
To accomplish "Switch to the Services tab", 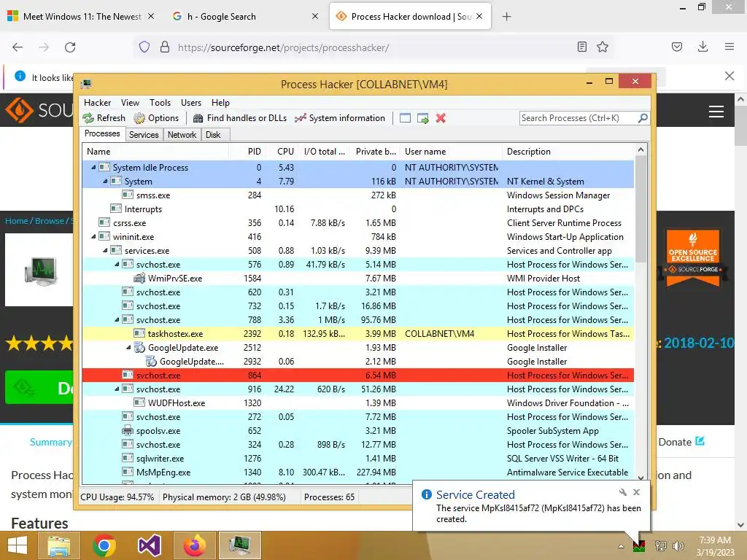I will pyautogui.click(x=144, y=135).
